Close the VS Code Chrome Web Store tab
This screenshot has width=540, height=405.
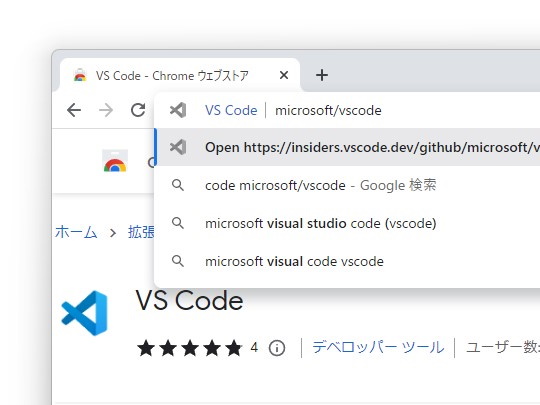coord(284,75)
